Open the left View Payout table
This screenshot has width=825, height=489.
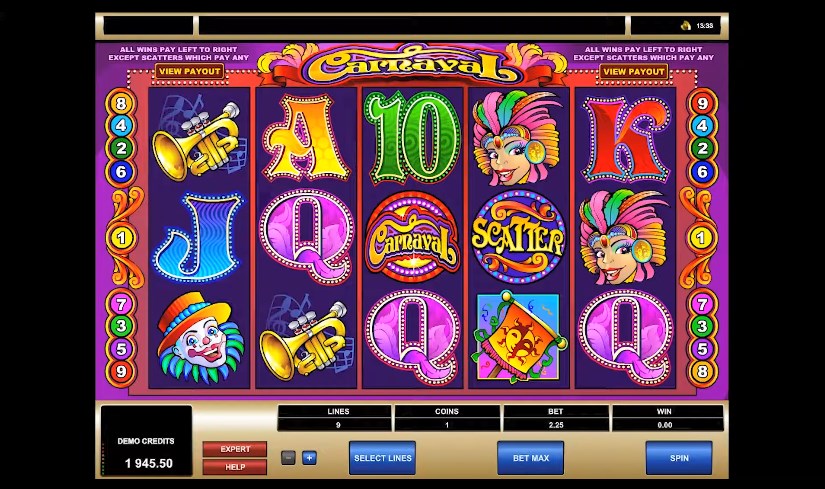click(x=189, y=72)
